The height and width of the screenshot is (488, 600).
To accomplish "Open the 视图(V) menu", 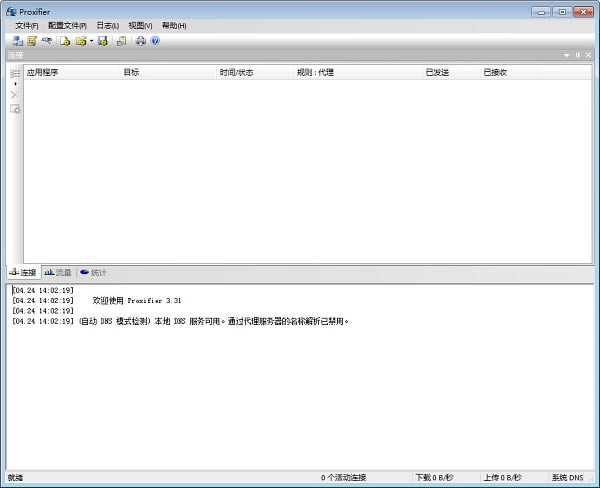I will (140, 26).
